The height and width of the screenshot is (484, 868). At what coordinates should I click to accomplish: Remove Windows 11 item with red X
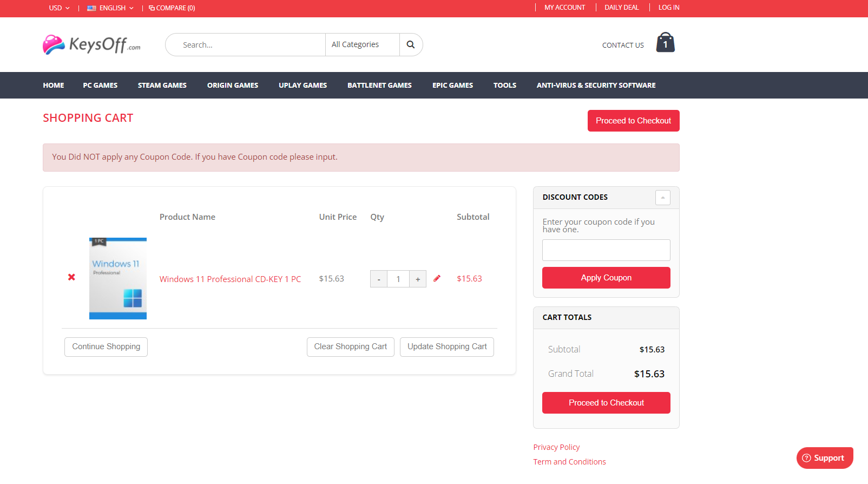coord(71,277)
